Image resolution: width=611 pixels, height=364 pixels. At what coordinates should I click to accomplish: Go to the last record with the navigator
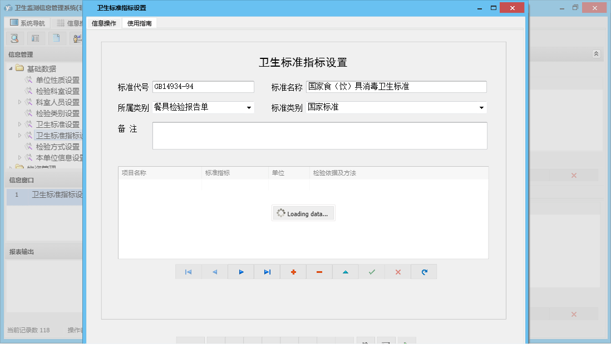[x=267, y=272]
